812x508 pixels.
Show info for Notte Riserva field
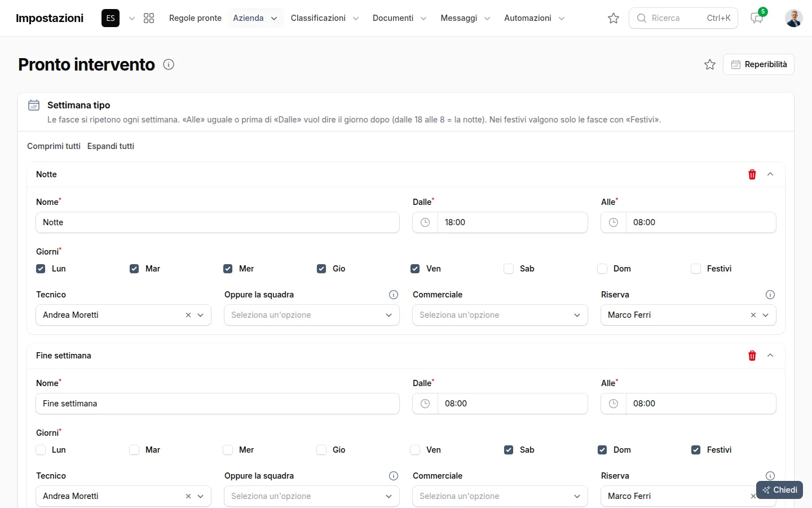point(770,295)
